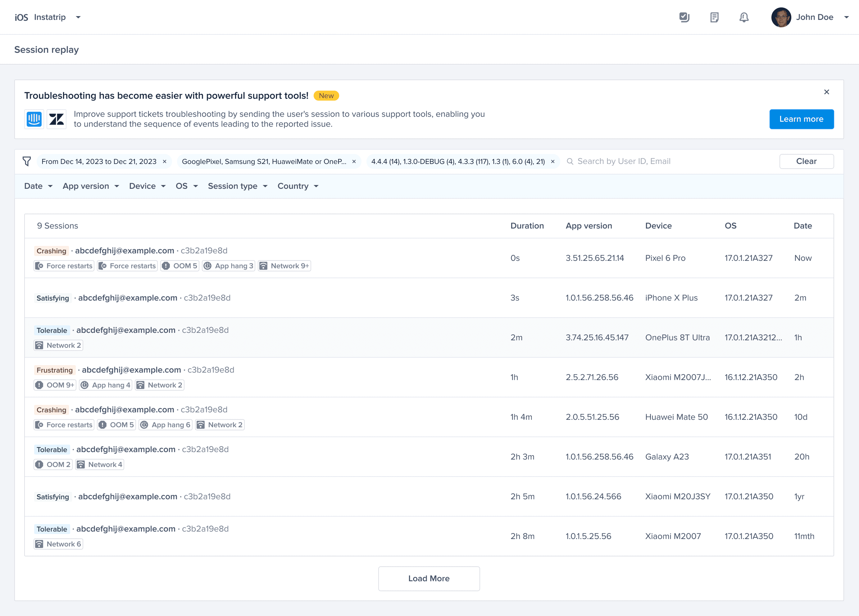859x616 pixels.
Task: Click Network 2 tag in OnePlus 8T Ultra row
Action: [58, 345]
